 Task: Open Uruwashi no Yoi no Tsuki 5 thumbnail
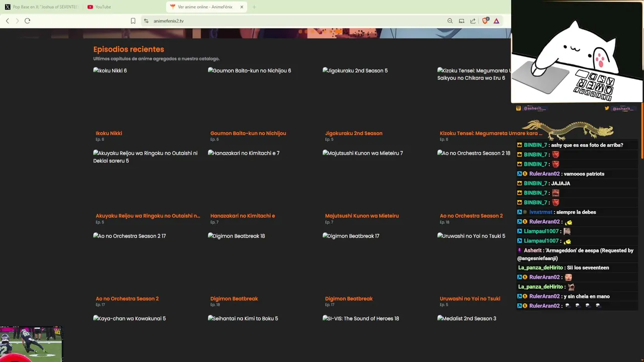(474, 262)
